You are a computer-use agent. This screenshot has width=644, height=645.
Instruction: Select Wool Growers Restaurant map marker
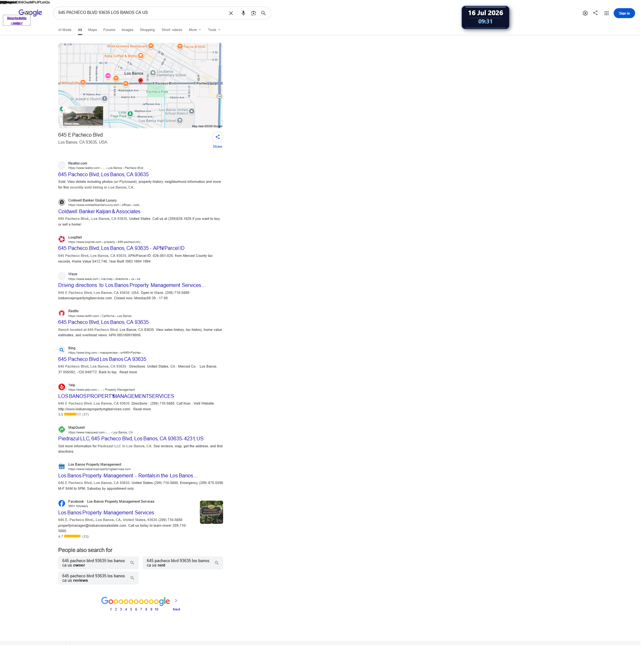pos(152,46)
